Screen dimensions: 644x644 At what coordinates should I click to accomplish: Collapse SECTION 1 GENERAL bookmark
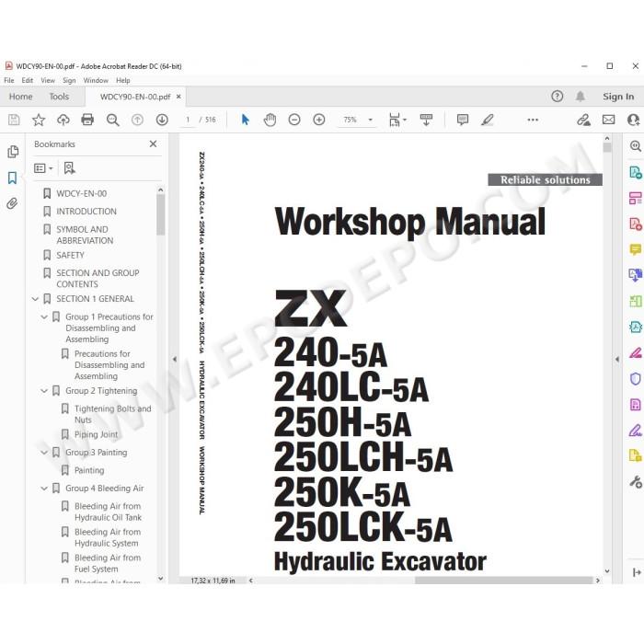35,299
